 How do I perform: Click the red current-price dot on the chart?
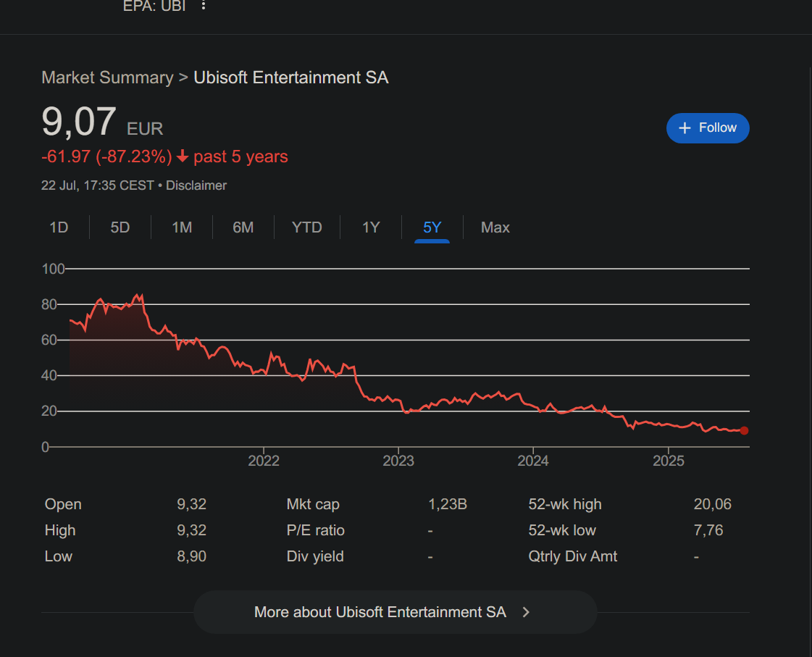pyautogui.click(x=744, y=431)
